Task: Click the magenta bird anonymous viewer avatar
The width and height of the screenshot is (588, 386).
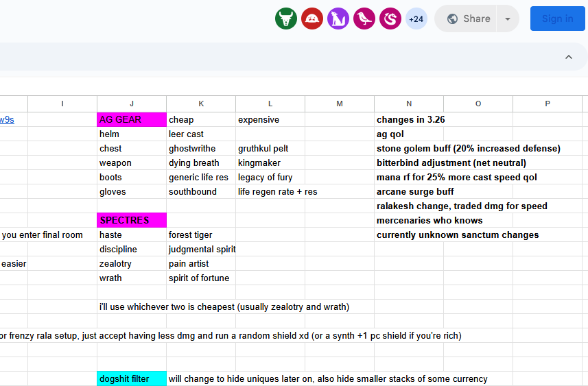Action: tap(364, 19)
